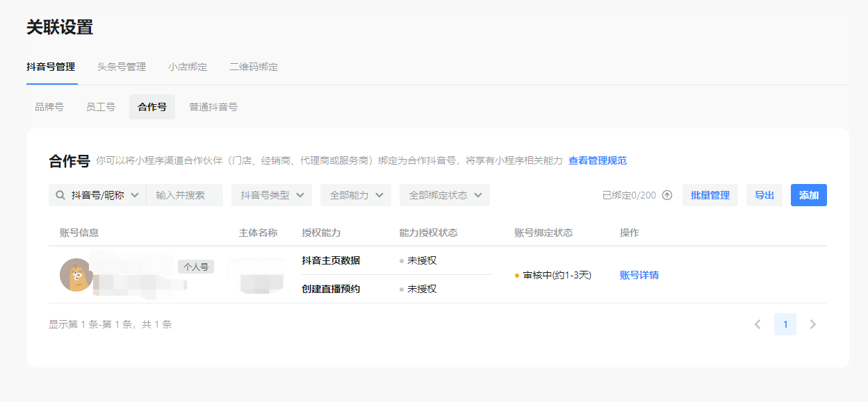Click the upgrade quota arrow icon

tap(667, 195)
